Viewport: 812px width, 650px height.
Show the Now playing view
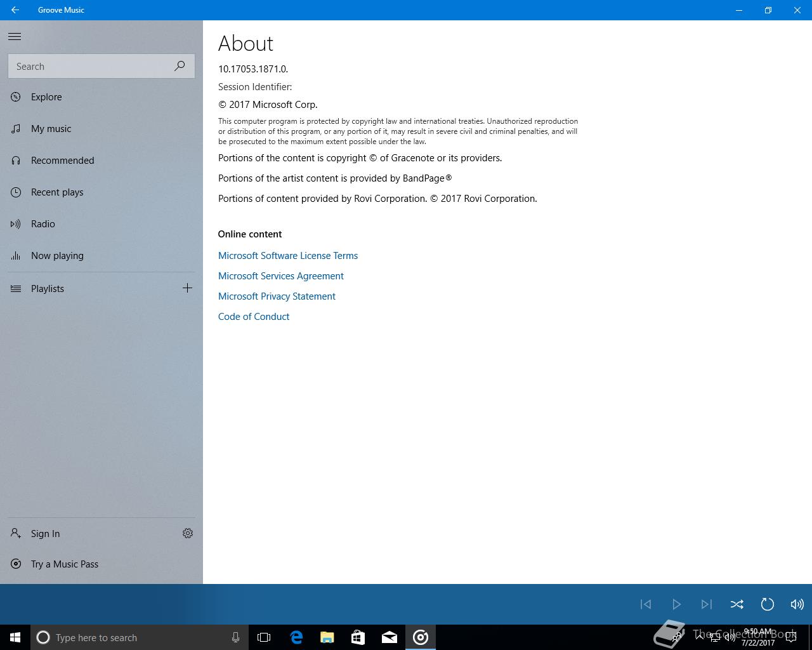click(x=101, y=256)
